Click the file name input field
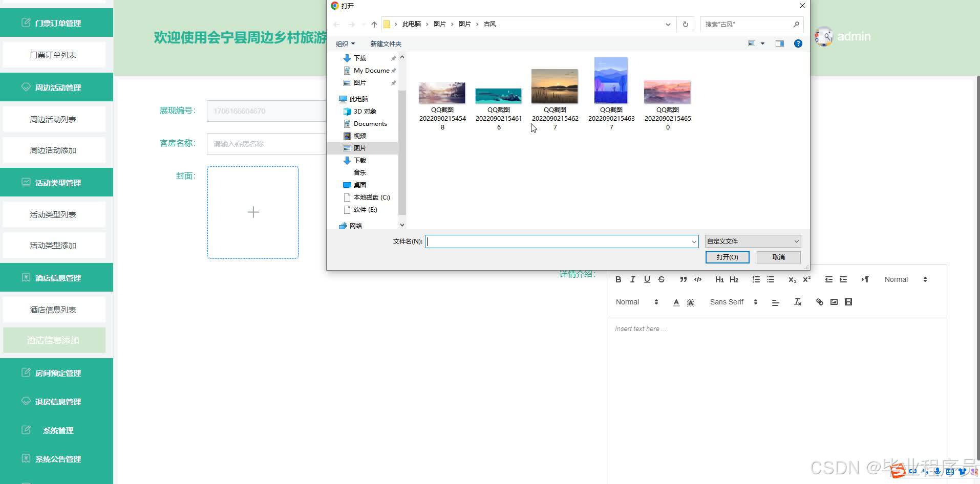Viewport: 980px width, 484px height. click(562, 241)
